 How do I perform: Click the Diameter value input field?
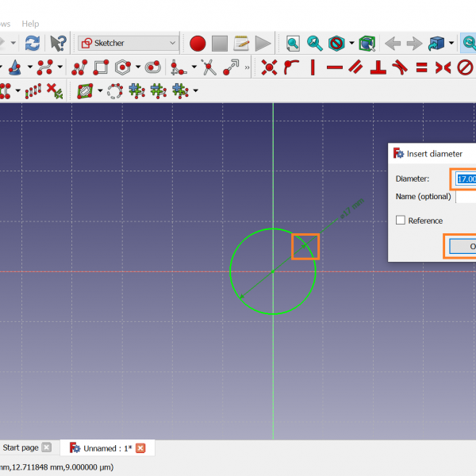click(466, 178)
